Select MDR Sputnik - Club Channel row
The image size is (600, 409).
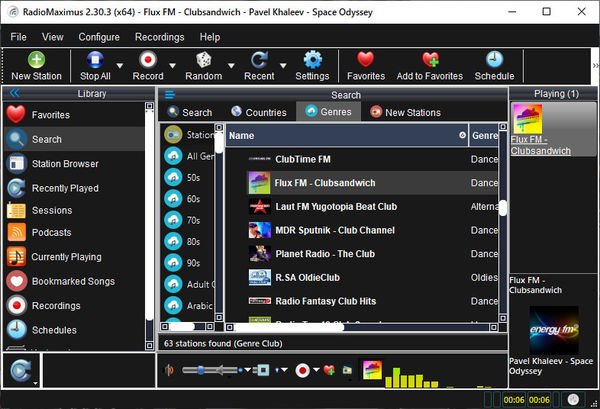pyautogui.click(x=362, y=230)
